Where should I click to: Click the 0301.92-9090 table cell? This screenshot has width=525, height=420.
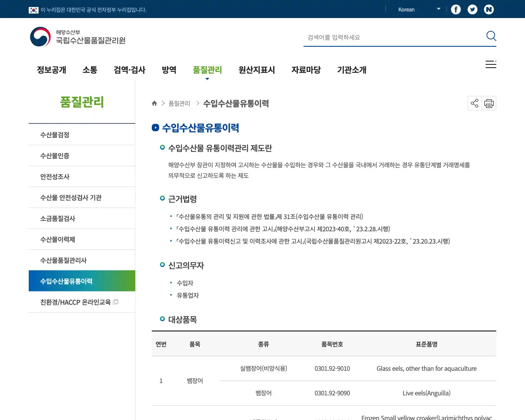pos(332,393)
